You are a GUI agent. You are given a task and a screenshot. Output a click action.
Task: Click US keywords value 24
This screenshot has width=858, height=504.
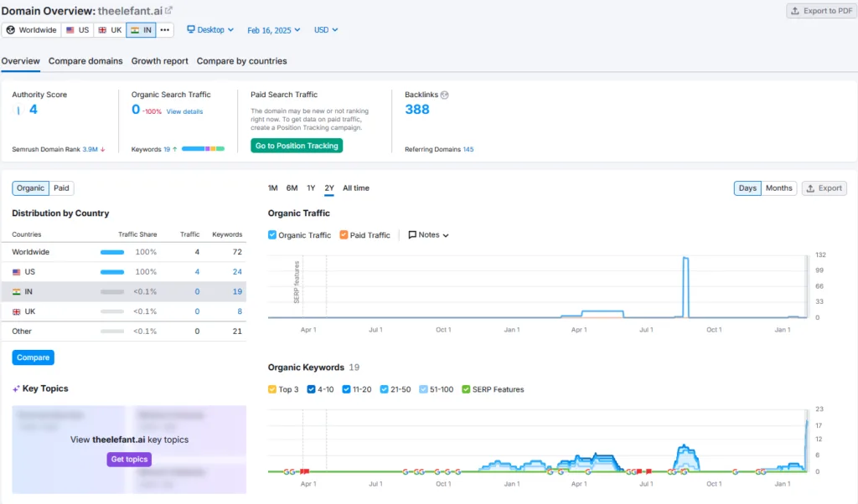[x=237, y=272]
